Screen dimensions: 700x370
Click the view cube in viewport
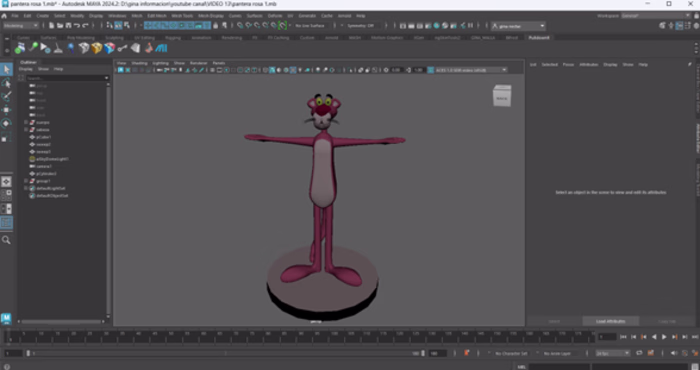point(502,96)
